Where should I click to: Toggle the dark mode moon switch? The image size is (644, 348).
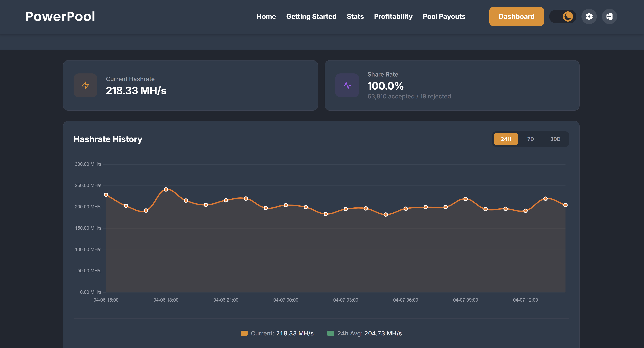[x=563, y=16]
